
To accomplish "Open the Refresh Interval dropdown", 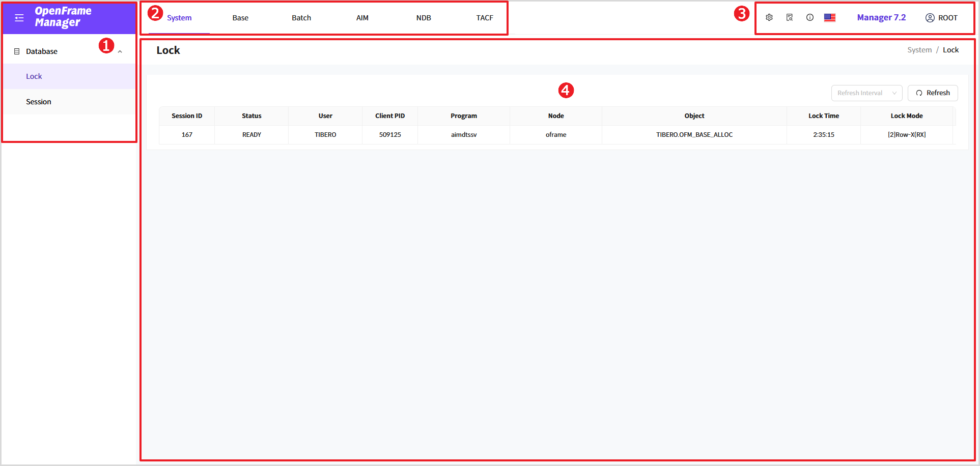I will tap(866, 93).
